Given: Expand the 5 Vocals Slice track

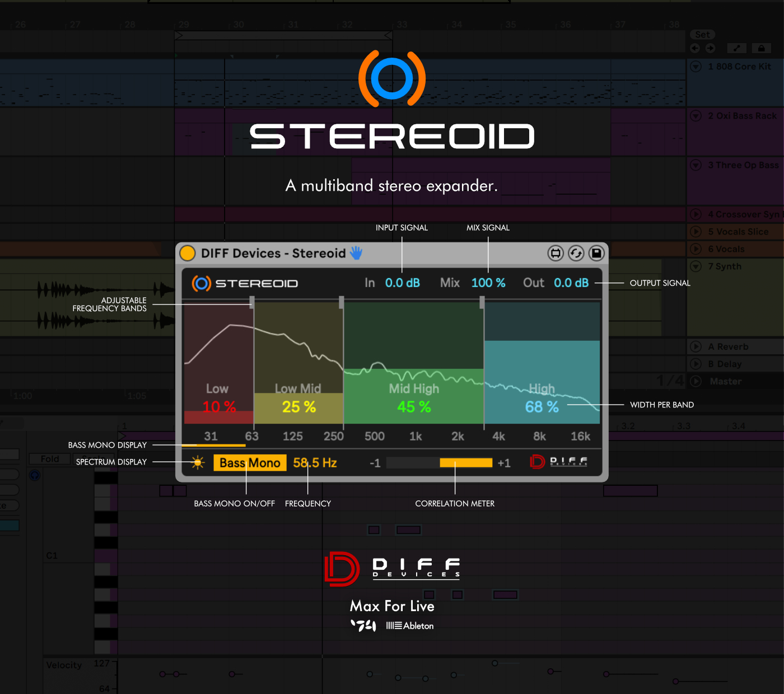Looking at the screenshot, I should pos(696,232).
